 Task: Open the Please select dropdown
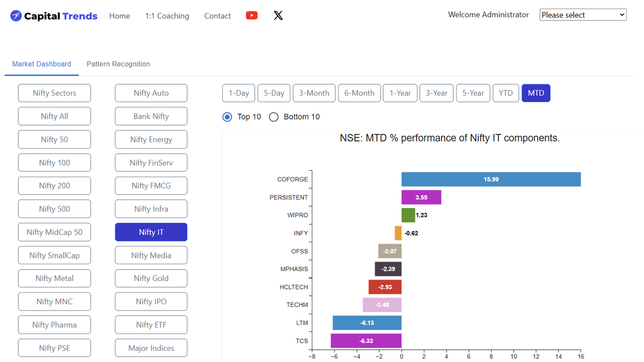583,15
